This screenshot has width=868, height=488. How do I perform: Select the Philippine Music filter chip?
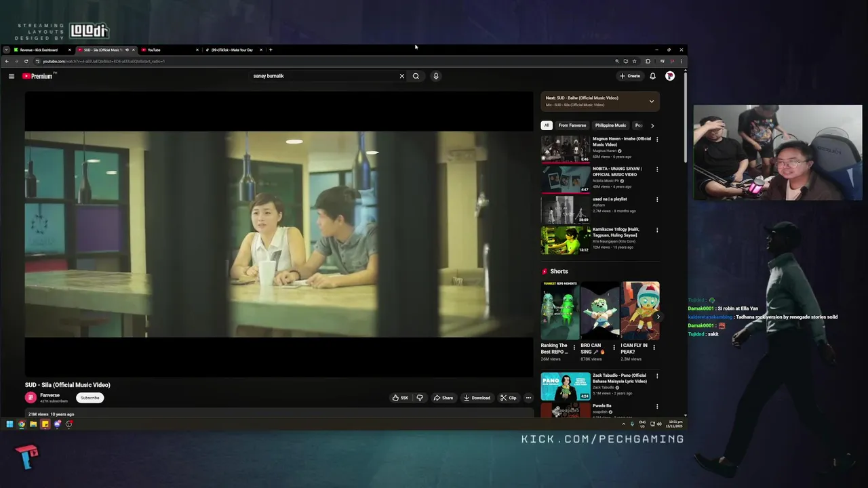(610, 125)
